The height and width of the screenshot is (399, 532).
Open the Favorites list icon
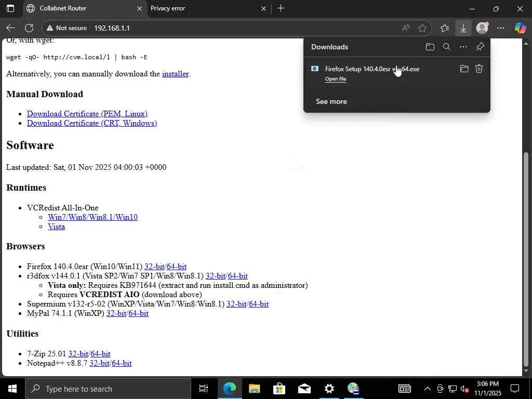pos(445,28)
